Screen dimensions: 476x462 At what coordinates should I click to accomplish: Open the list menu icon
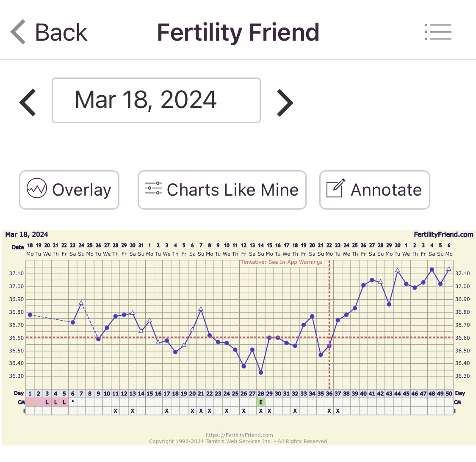tap(438, 32)
